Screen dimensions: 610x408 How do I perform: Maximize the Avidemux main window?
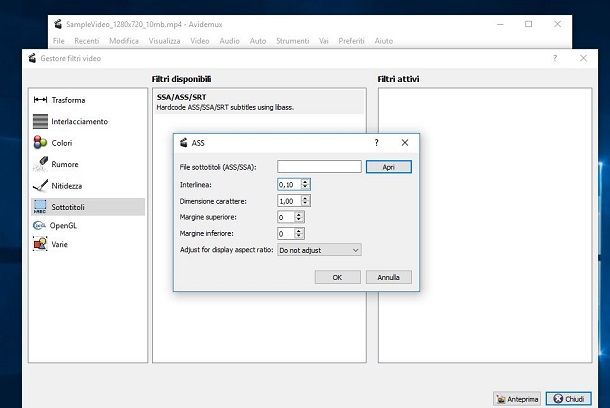(x=528, y=24)
